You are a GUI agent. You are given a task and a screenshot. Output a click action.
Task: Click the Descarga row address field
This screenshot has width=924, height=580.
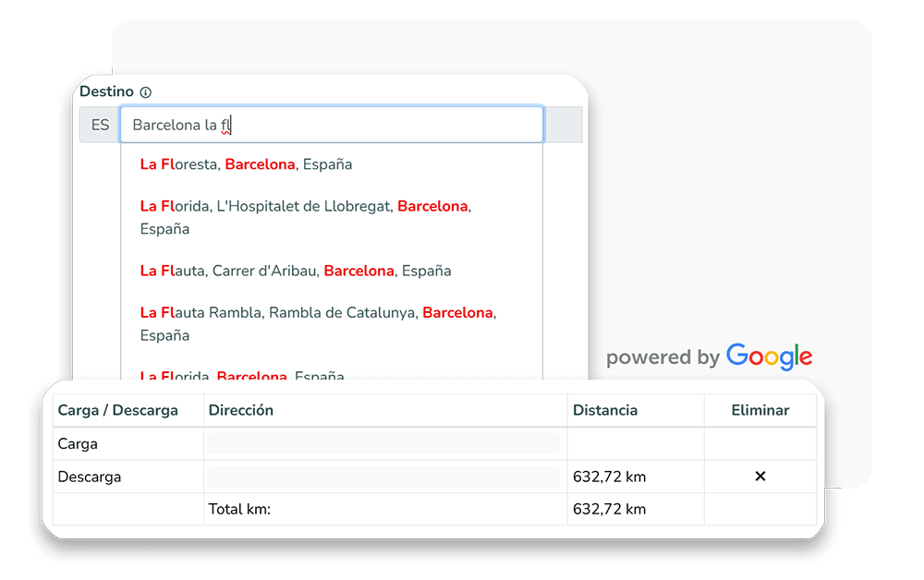click(x=383, y=477)
